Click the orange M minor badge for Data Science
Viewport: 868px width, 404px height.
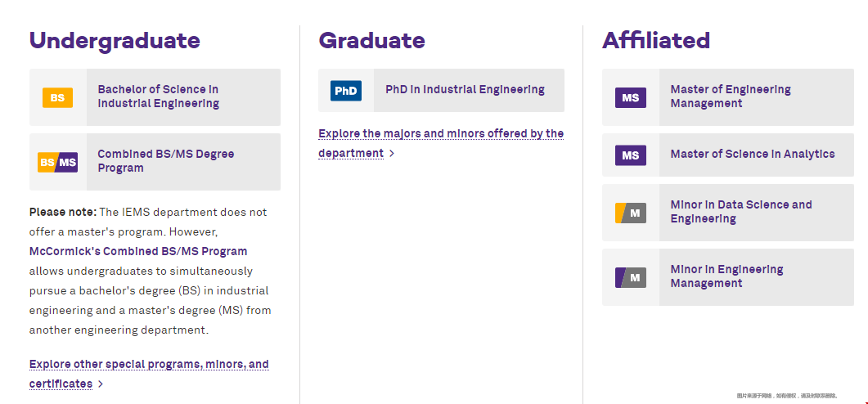pyautogui.click(x=631, y=213)
